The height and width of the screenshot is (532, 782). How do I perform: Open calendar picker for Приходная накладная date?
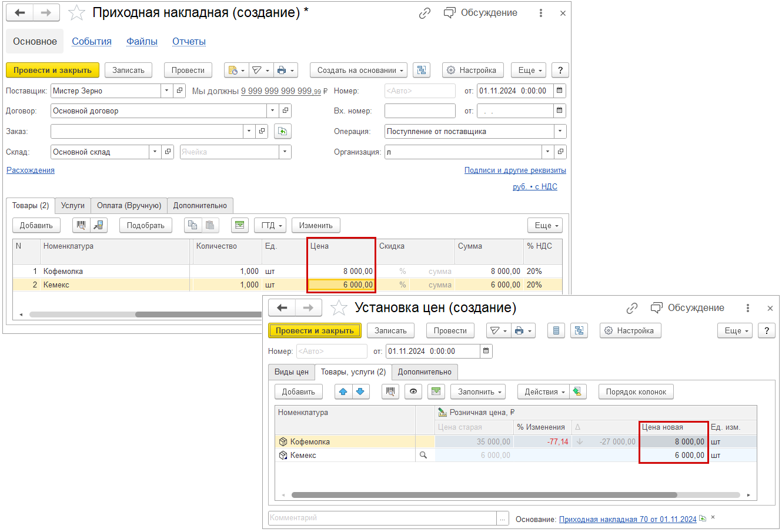click(x=560, y=91)
